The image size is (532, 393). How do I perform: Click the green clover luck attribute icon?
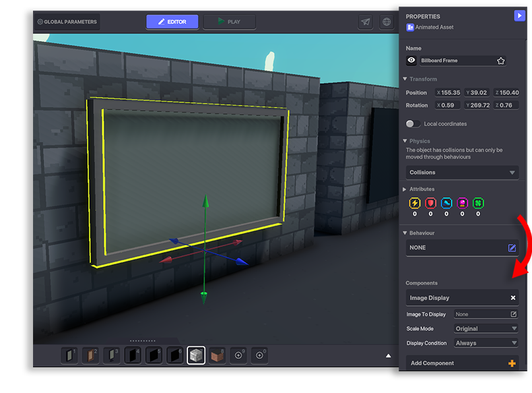coord(478,204)
